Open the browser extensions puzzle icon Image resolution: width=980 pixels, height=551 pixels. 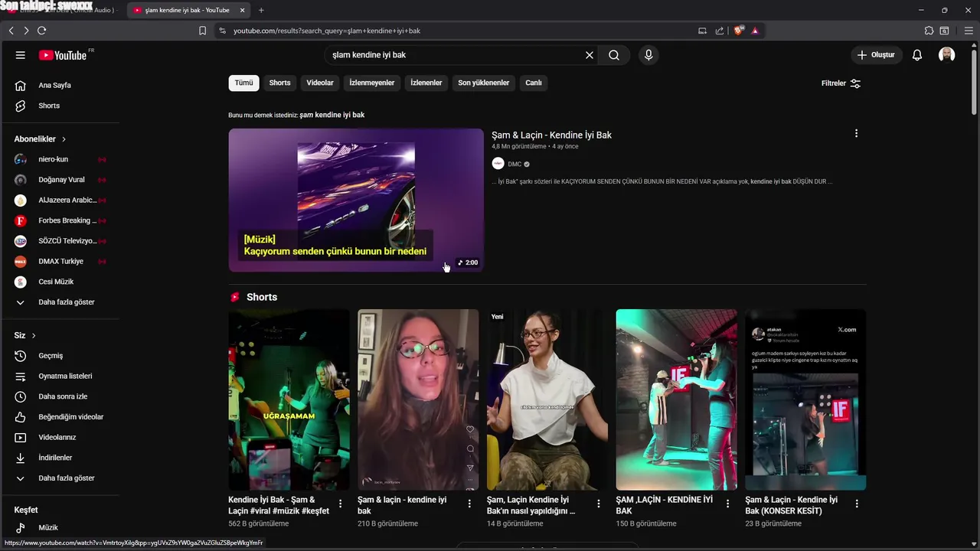click(x=929, y=31)
